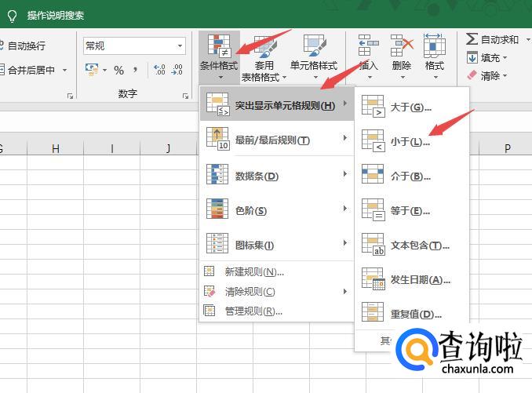Apply percent style with the % button
Screen dimensions: 532x393
pos(118,70)
